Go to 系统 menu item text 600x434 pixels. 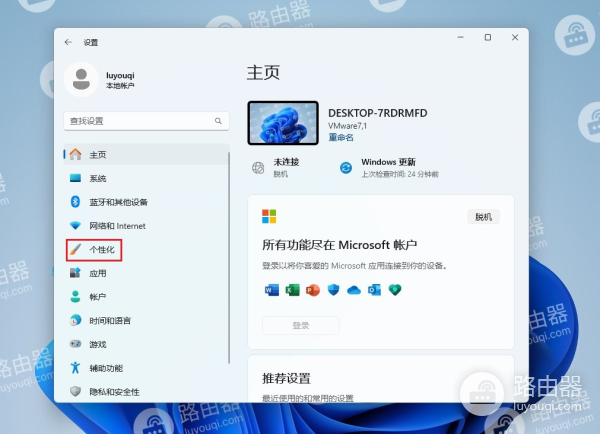(98, 178)
